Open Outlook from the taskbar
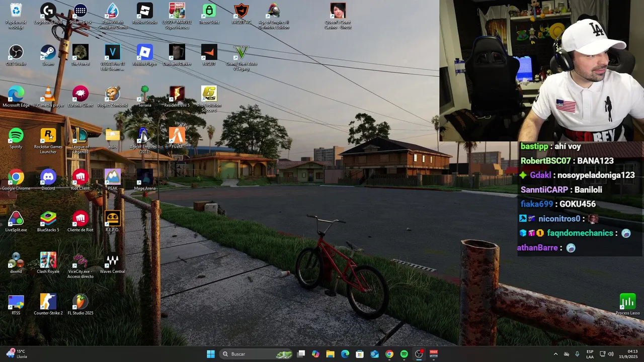The width and height of the screenshot is (644, 362). pyautogui.click(x=374, y=354)
